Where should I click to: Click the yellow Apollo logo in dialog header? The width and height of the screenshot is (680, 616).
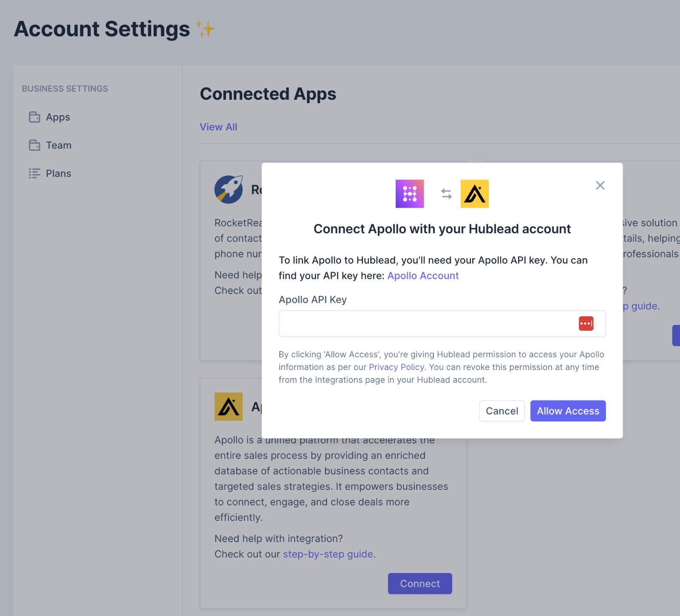[474, 194]
